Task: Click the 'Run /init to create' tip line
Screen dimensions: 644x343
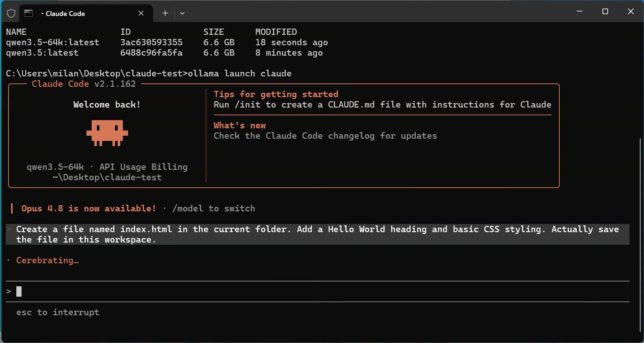Action: [x=383, y=105]
